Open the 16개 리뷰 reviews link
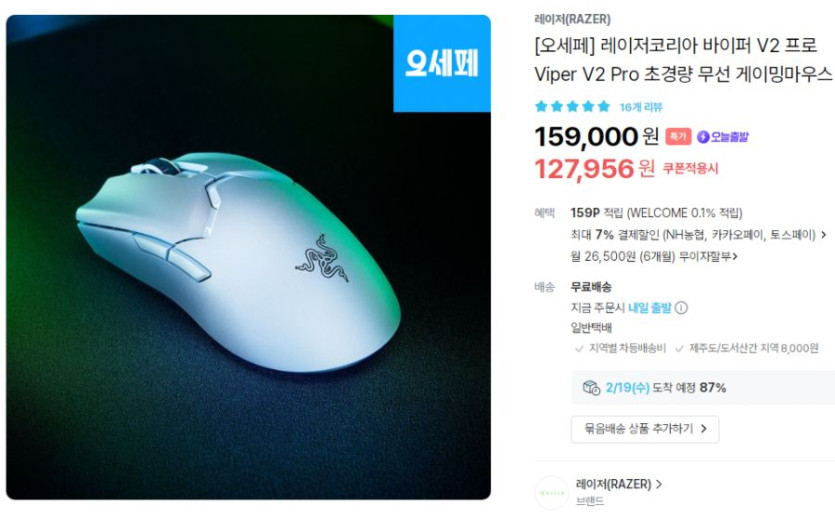 641,107
